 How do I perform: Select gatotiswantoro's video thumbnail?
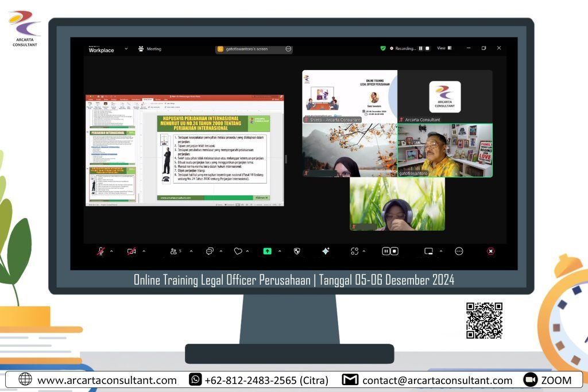click(444, 150)
